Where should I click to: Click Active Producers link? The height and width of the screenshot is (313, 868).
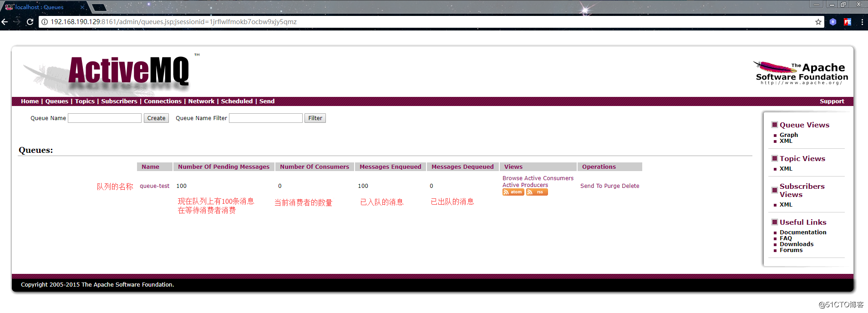pyautogui.click(x=525, y=185)
